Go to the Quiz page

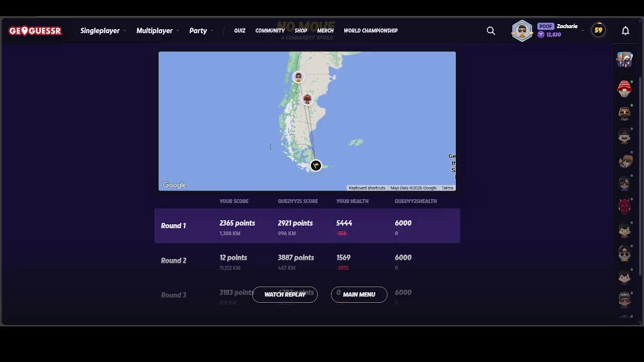(x=239, y=31)
